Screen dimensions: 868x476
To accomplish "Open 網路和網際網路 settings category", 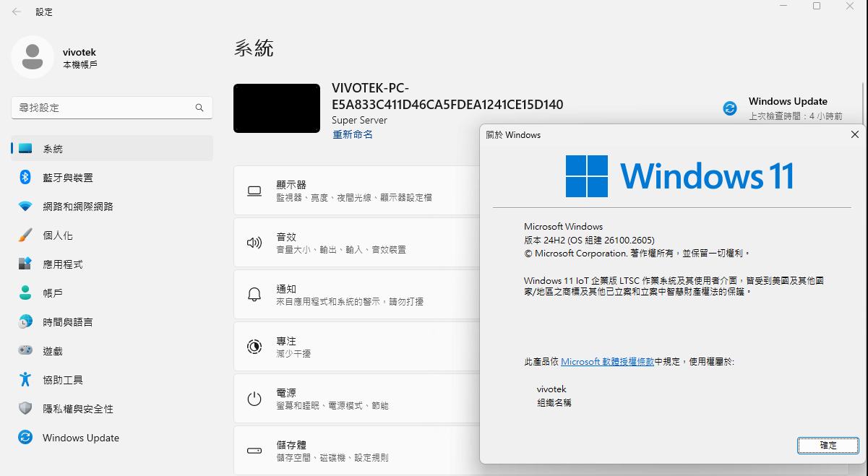I will click(x=112, y=207).
